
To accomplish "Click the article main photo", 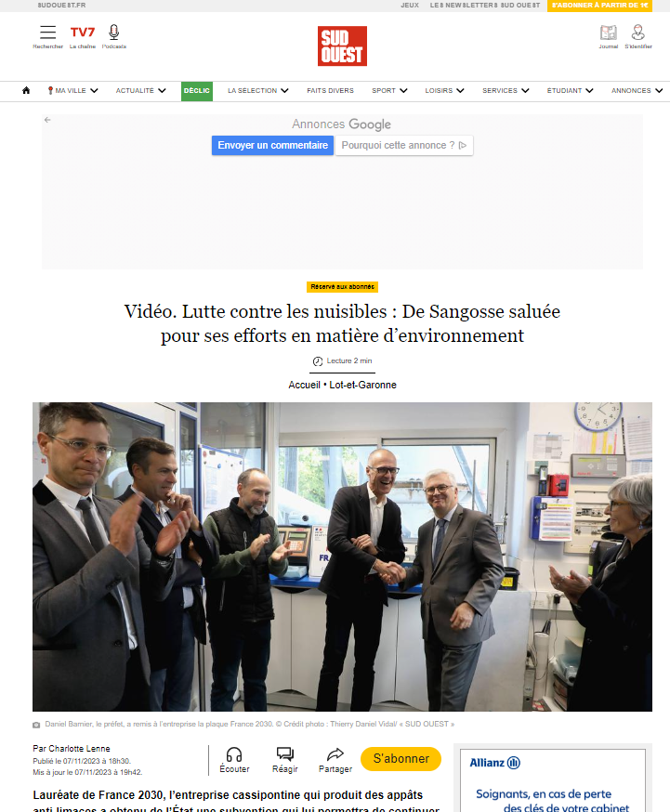I will point(342,557).
